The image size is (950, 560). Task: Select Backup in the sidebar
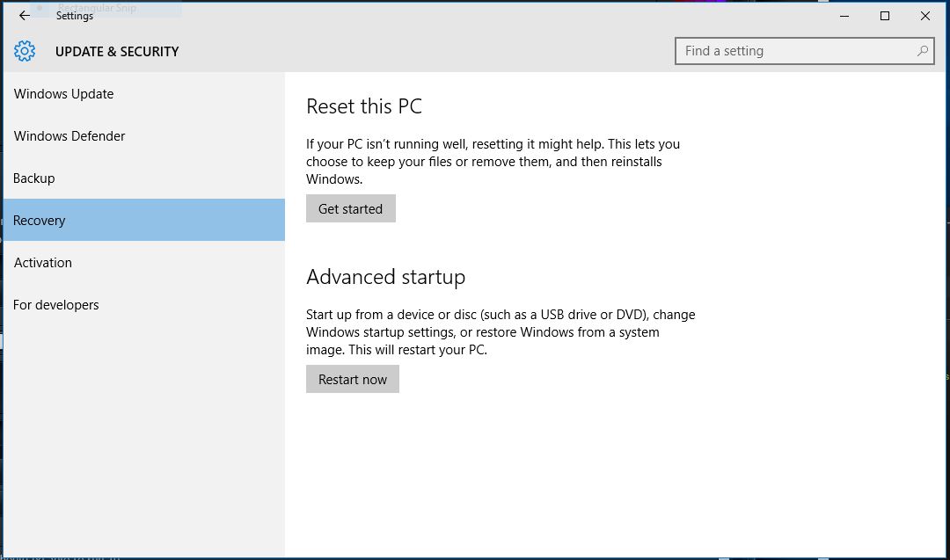[34, 178]
